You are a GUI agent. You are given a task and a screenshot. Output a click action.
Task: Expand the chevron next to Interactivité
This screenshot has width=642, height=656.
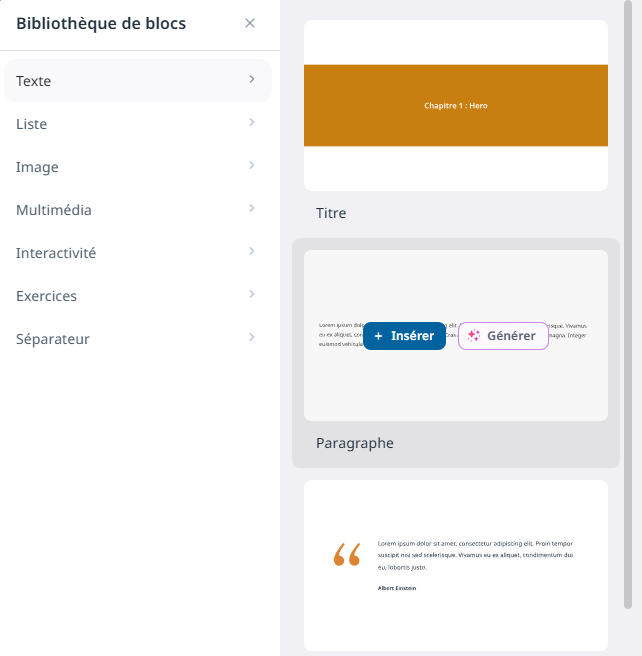[252, 251]
